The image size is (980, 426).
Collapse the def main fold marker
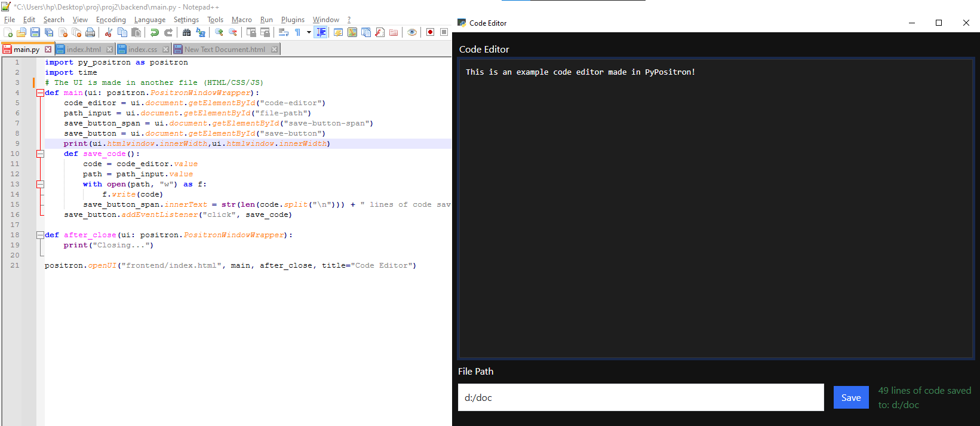point(40,93)
